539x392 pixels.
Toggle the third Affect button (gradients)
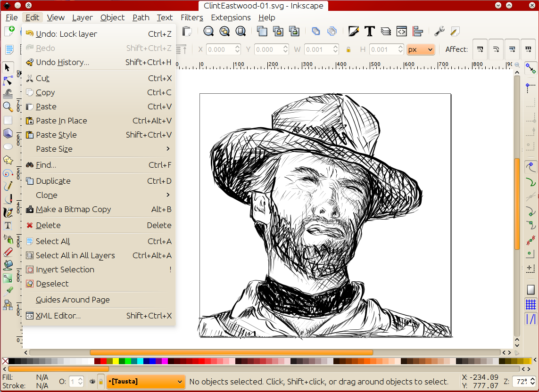(x=512, y=49)
